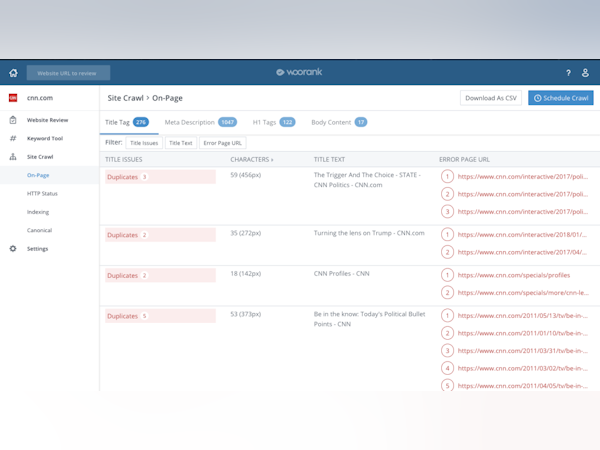
Task: Switch to the Title Tag tab
Action: (x=127, y=122)
